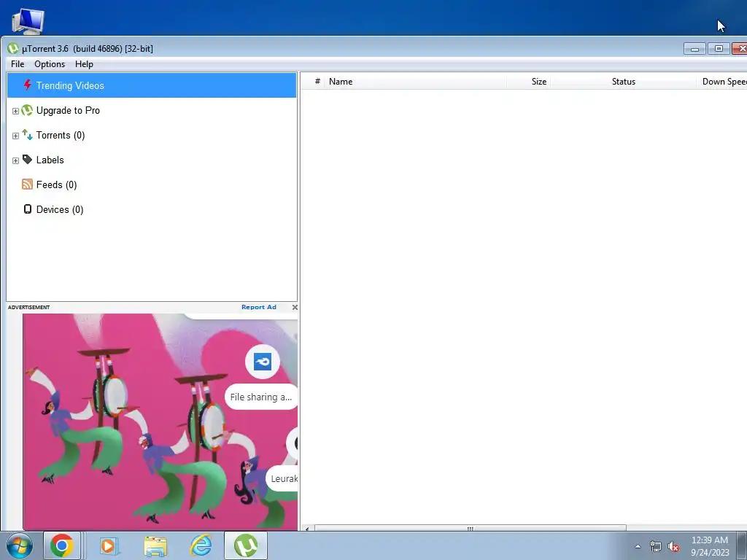
Task: Open the File menu
Action: click(x=18, y=64)
